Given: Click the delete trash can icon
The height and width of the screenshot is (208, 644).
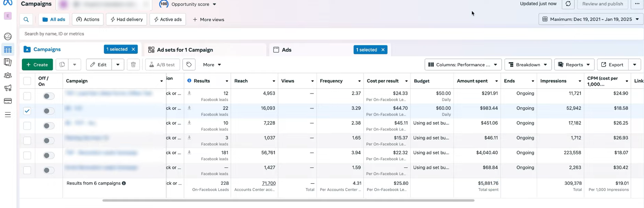Looking at the screenshot, I should 133,65.
